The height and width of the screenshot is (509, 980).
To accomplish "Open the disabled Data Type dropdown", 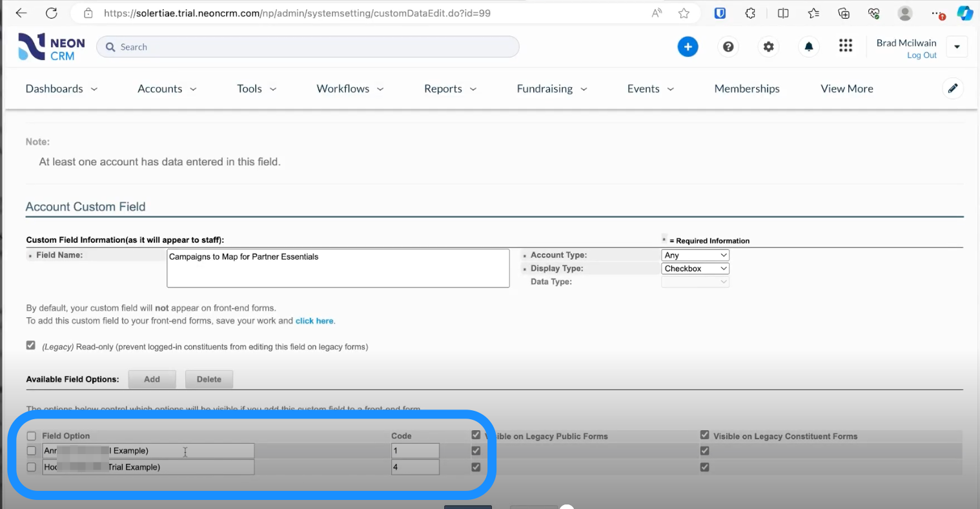I will pyautogui.click(x=695, y=282).
